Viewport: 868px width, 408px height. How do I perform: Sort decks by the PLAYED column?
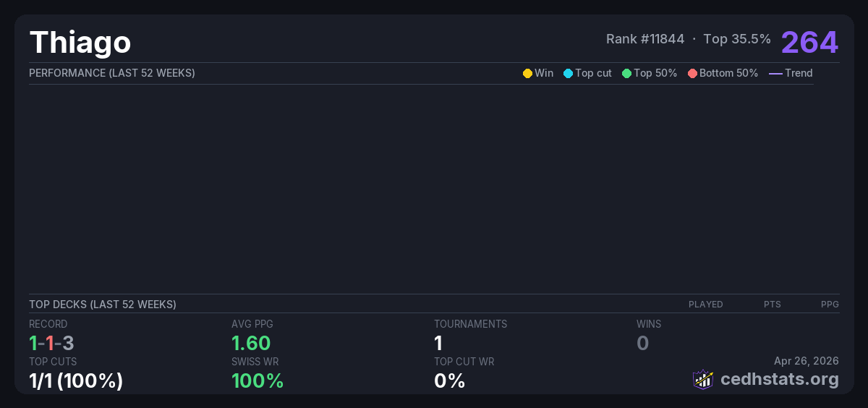pos(705,305)
